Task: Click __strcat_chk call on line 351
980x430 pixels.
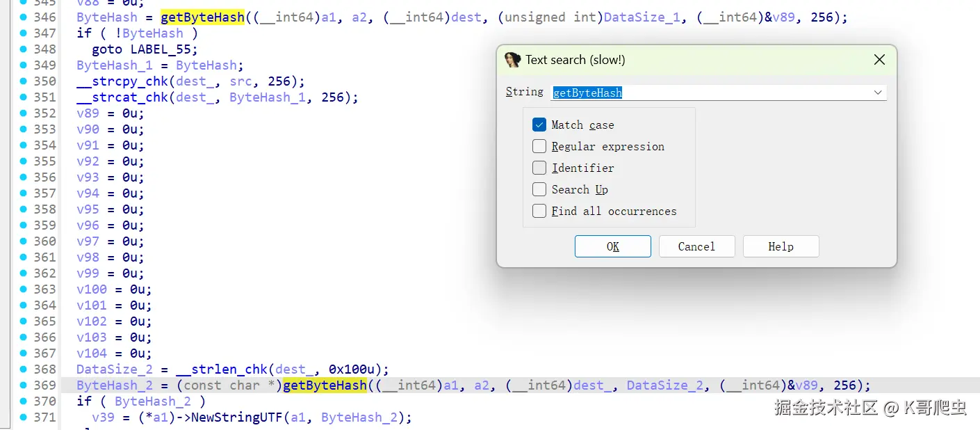Action: click(122, 97)
